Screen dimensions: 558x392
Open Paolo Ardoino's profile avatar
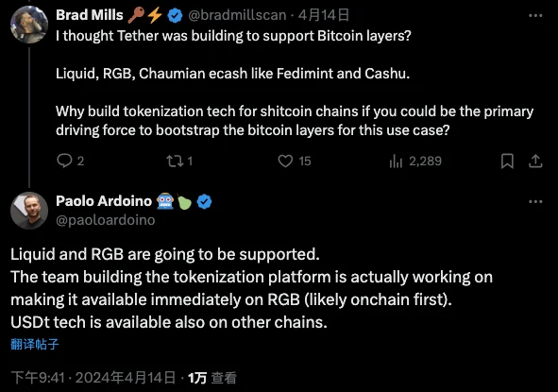29,211
